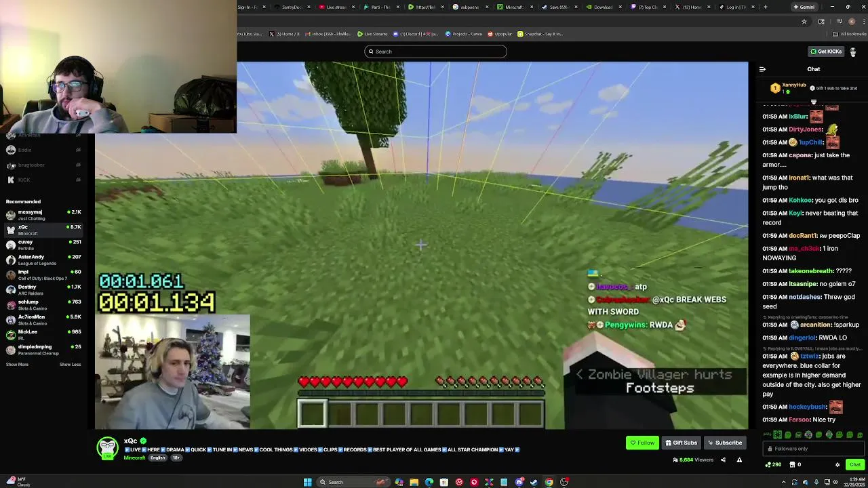Bookmark this page with star icon

pyautogui.click(x=804, y=22)
